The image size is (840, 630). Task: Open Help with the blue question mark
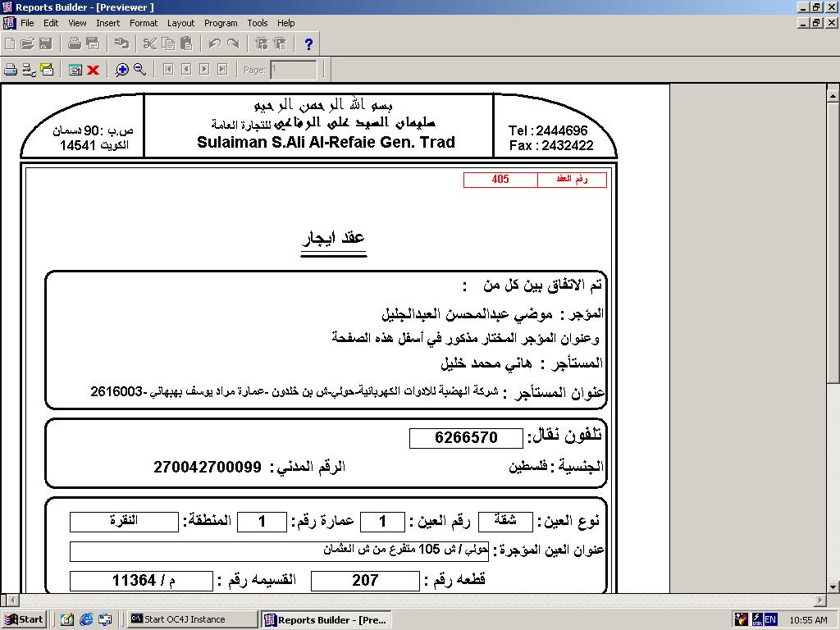(308, 44)
